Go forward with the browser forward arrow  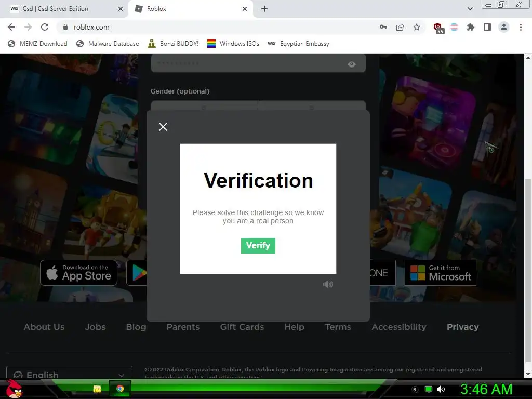28,27
